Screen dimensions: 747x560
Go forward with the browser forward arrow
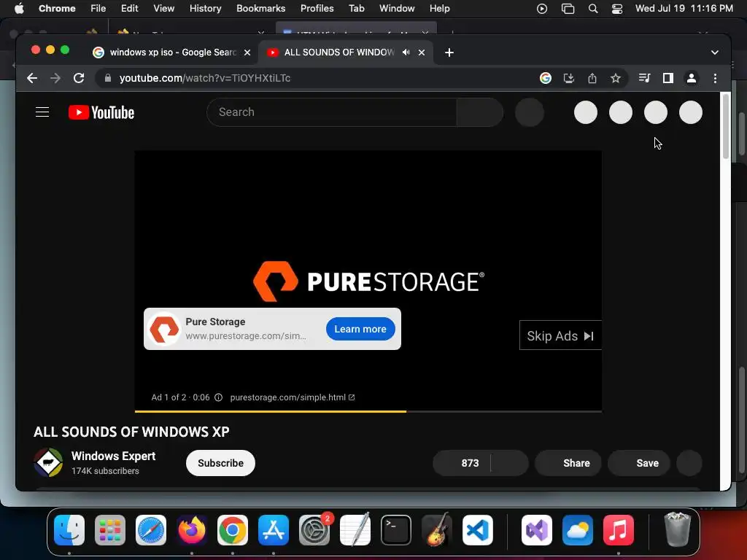point(55,78)
